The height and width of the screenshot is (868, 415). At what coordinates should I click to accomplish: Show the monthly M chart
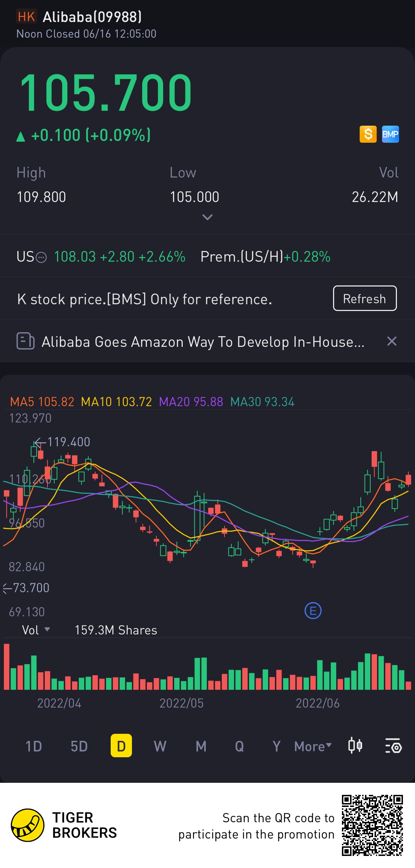(x=201, y=746)
